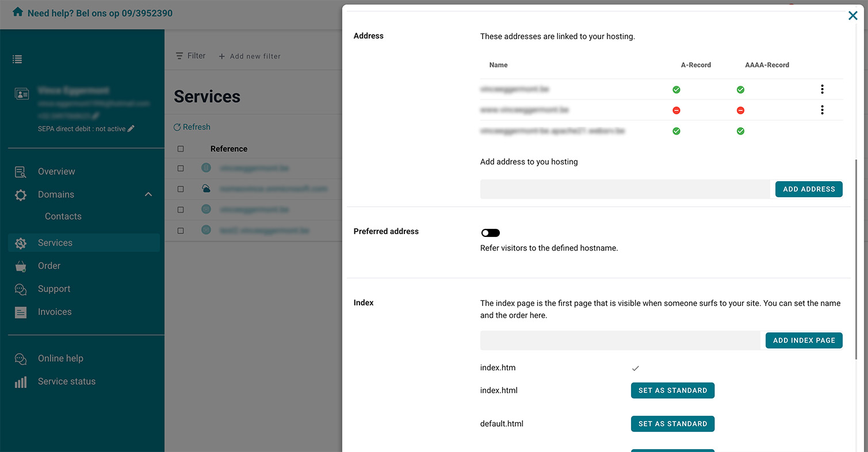The image size is (868, 452).
Task: Open options menu for the address row with red status
Action: pyautogui.click(x=822, y=110)
